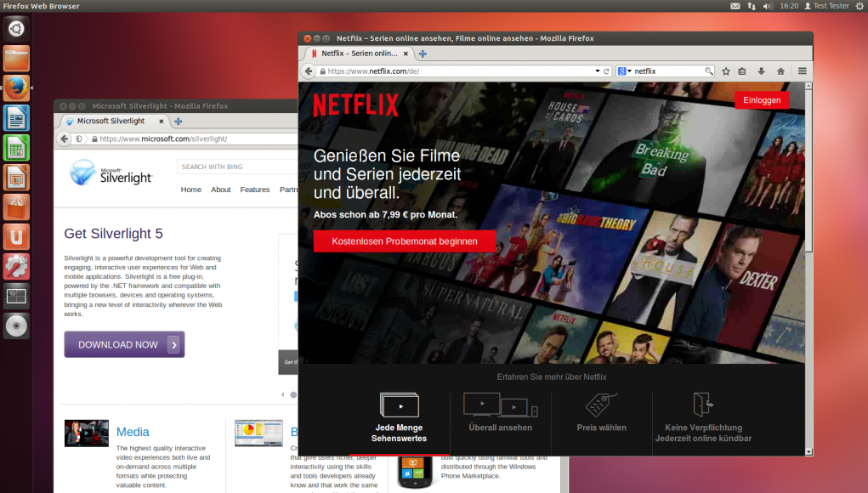The height and width of the screenshot is (493, 868).
Task: Open the Google search engine dropdown
Action: click(625, 71)
